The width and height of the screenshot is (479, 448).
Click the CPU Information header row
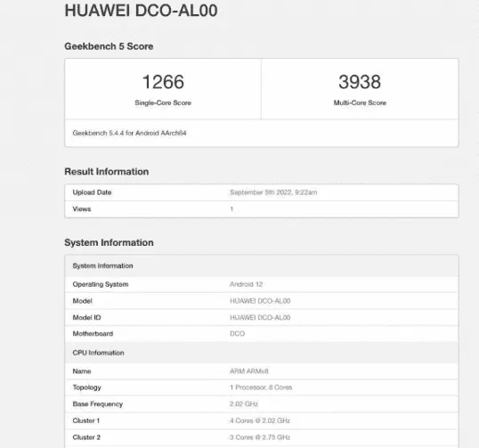(x=262, y=353)
